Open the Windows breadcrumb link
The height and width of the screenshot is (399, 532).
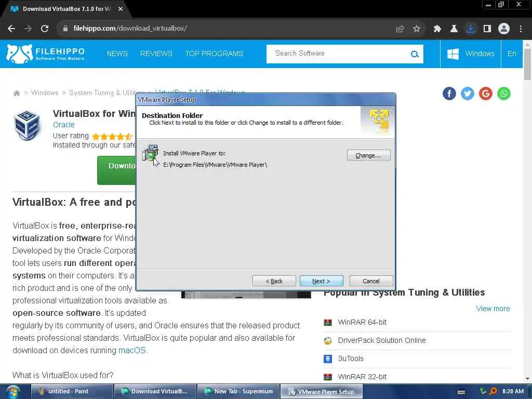click(45, 92)
